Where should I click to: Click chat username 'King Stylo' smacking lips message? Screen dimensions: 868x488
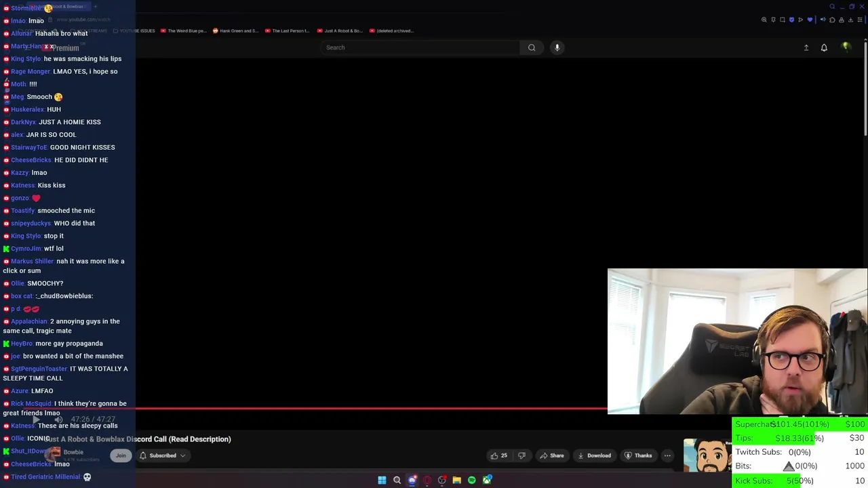pyautogui.click(x=26, y=59)
